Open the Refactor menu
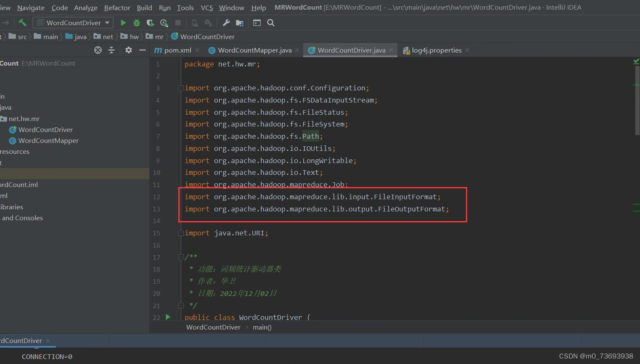The height and width of the screenshot is (364, 640). [117, 8]
